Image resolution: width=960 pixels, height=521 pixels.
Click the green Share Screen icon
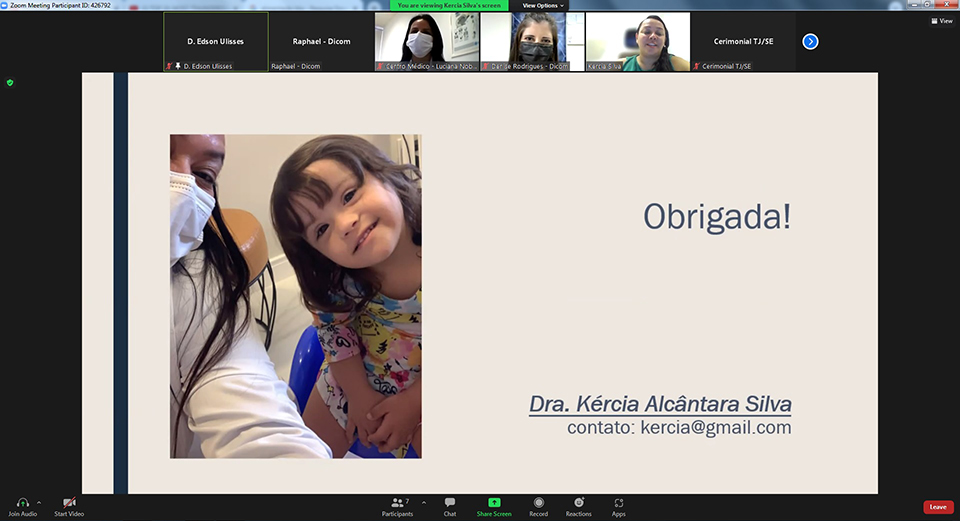tap(494, 503)
